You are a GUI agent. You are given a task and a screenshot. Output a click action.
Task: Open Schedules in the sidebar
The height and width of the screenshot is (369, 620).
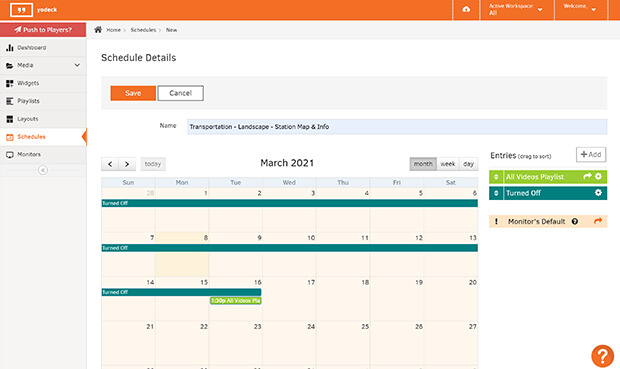(x=43, y=137)
